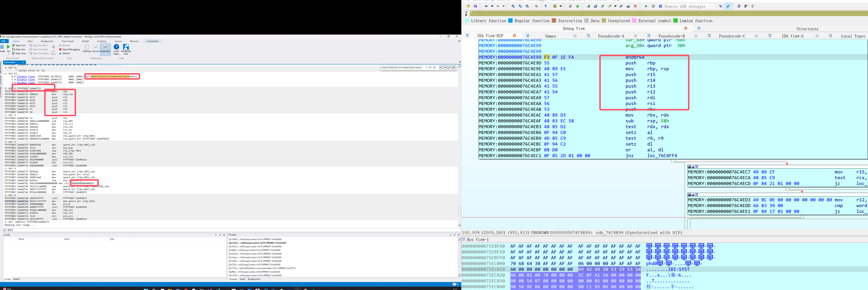Go to next search match in Command find bar
This screenshot has height=290, width=868.
445,67
